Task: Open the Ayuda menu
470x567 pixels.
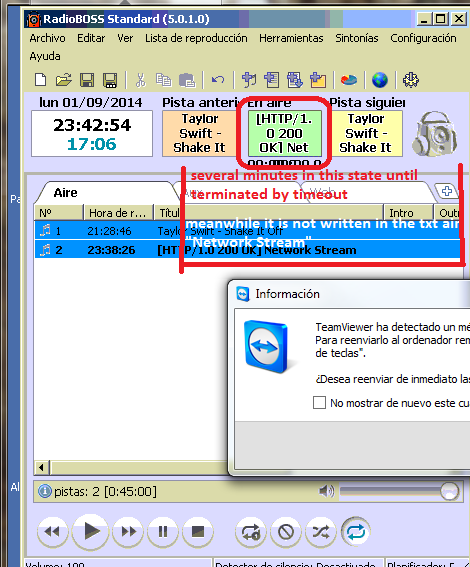Action: [45, 56]
